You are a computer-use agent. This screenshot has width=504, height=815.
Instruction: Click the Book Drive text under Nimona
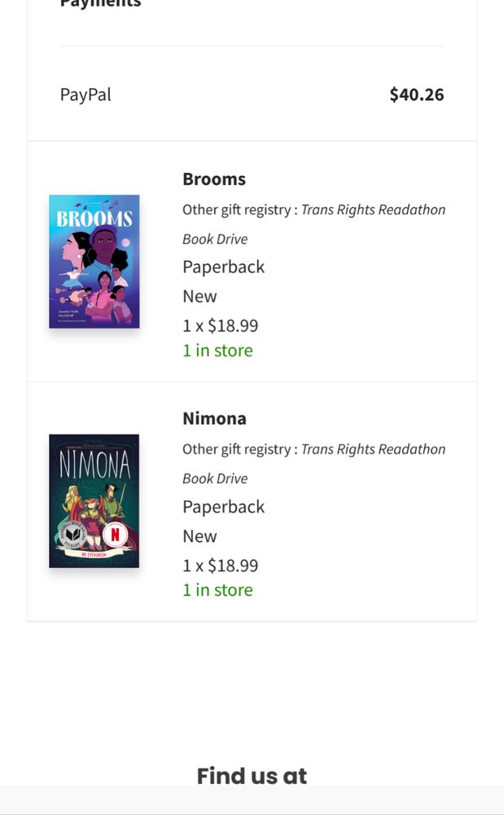[x=215, y=478]
